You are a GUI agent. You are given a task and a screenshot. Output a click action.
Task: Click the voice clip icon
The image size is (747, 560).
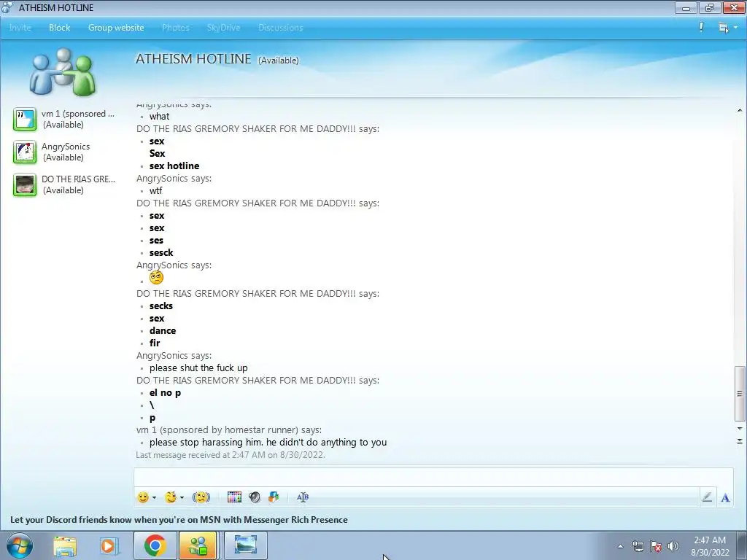coord(255,497)
